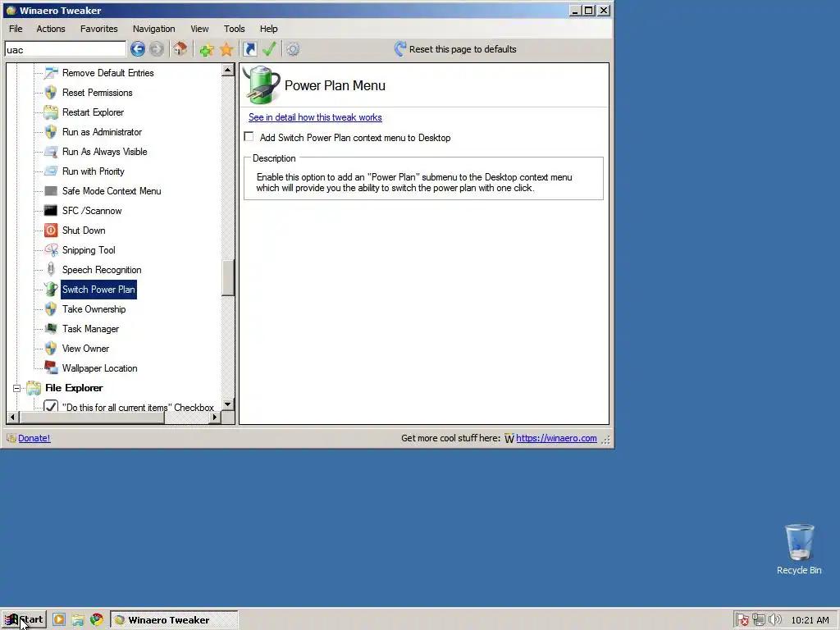Click the tree's horizontal scroll right arrow
The height and width of the screenshot is (630, 840).
click(215, 418)
